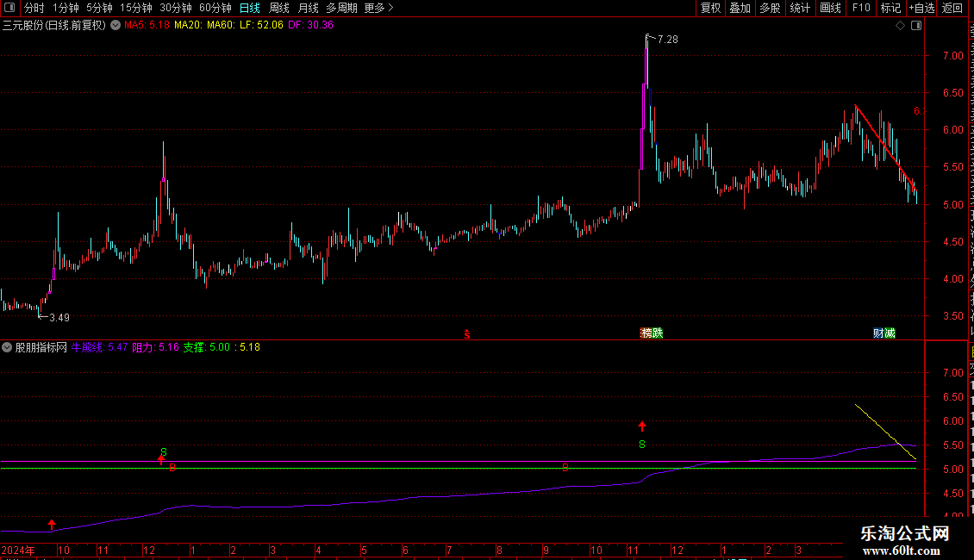Click the 标记 mark button

[890, 8]
